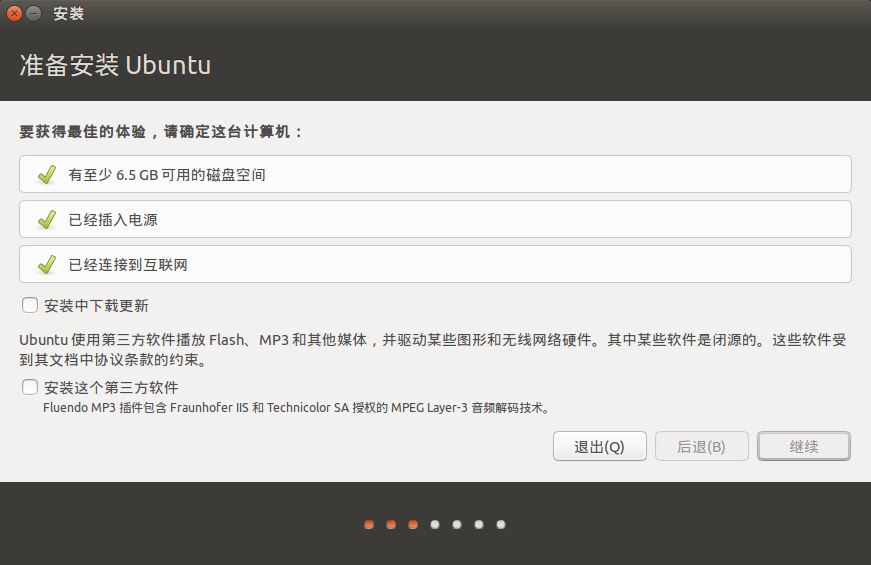871x565 pixels.
Task: Close the 安装 window with the red button
Action: [14, 14]
